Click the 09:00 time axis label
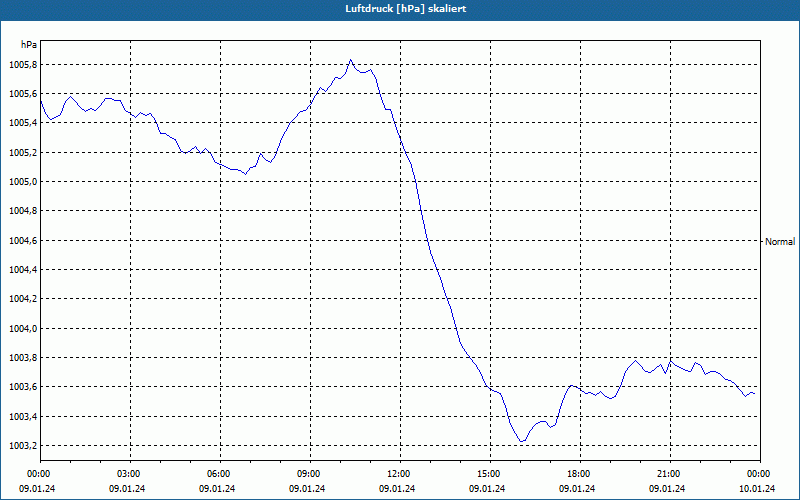This screenshot has height=500, width=800. coord(310,474)
